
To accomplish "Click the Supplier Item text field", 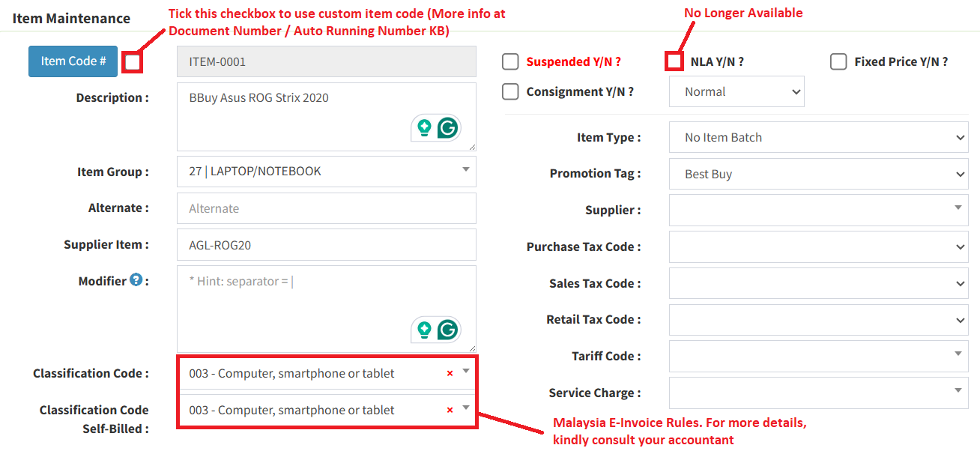I will [x=326, y=245].
